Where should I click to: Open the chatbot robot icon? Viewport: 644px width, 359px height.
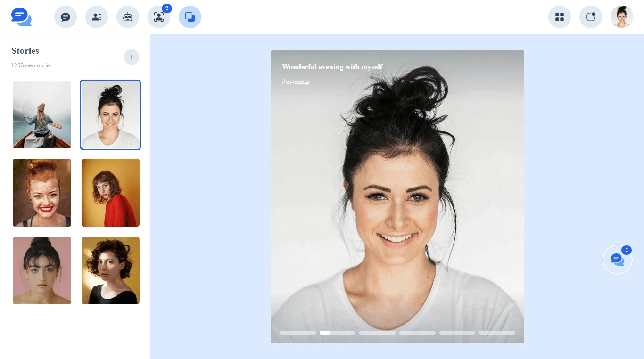point(128,17)
